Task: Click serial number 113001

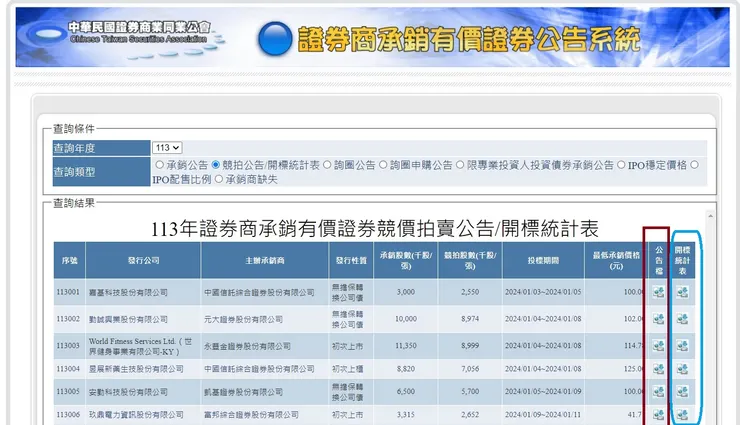Action: 68,292
